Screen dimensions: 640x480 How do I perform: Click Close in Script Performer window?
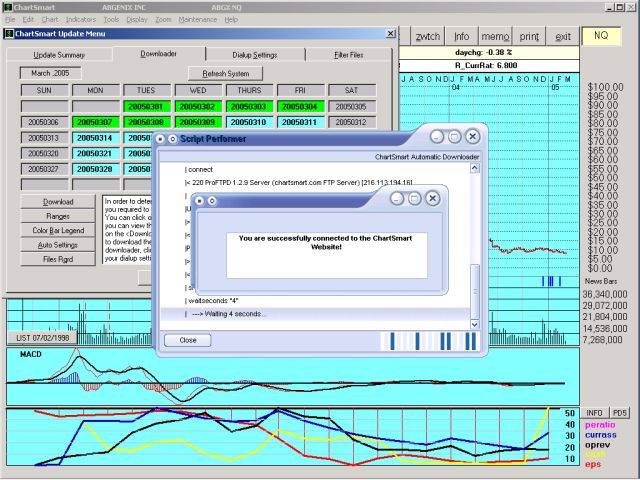tap(188, 340)
